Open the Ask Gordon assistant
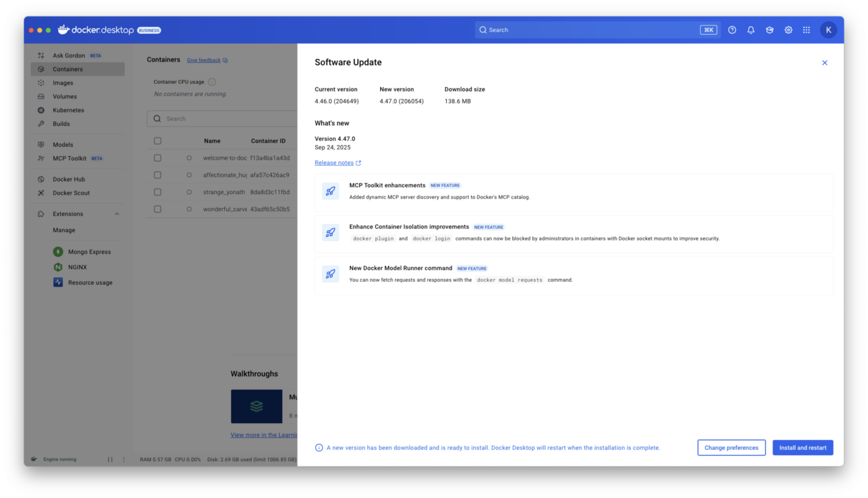 point(68,55)
